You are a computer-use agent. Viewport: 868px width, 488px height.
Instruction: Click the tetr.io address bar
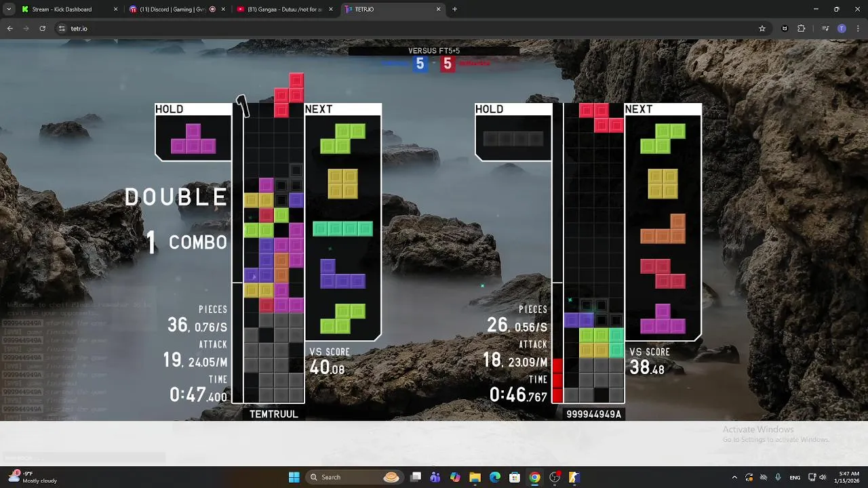[412, 28]
